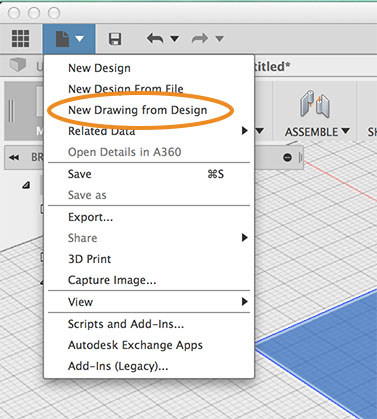
Task: Choose New Design From File
Action: pyautogui.click(x=149, y=89)
